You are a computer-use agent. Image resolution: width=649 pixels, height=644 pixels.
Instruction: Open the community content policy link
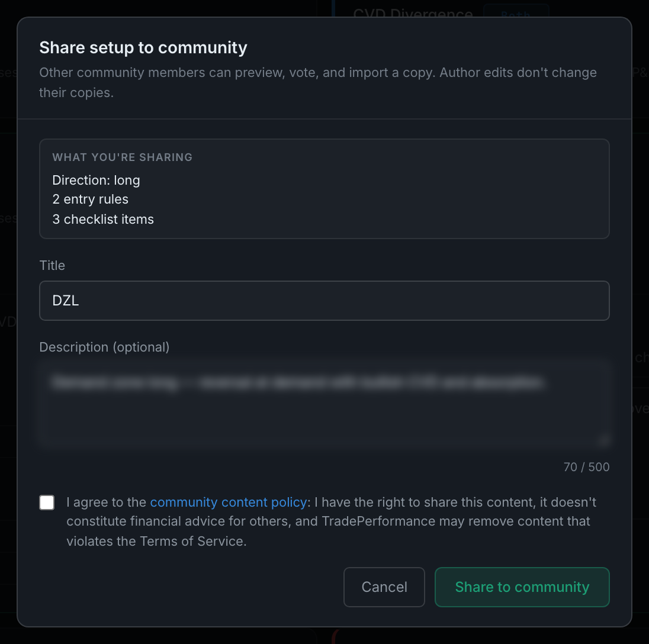pos(228,502)
